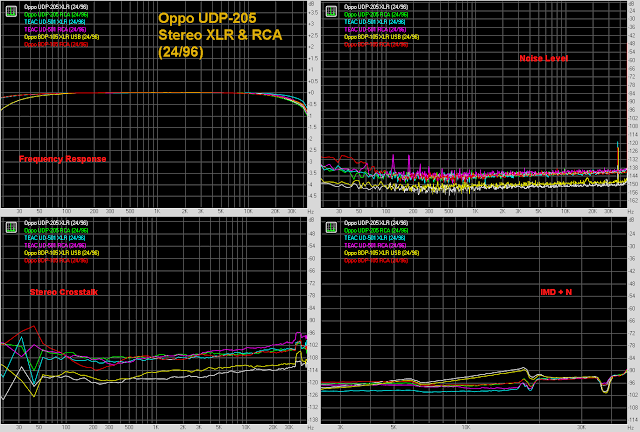
Task: Select red Oppo BDP-105 RCA legend in IMD + N graph
Action: [x=376, y=260]
